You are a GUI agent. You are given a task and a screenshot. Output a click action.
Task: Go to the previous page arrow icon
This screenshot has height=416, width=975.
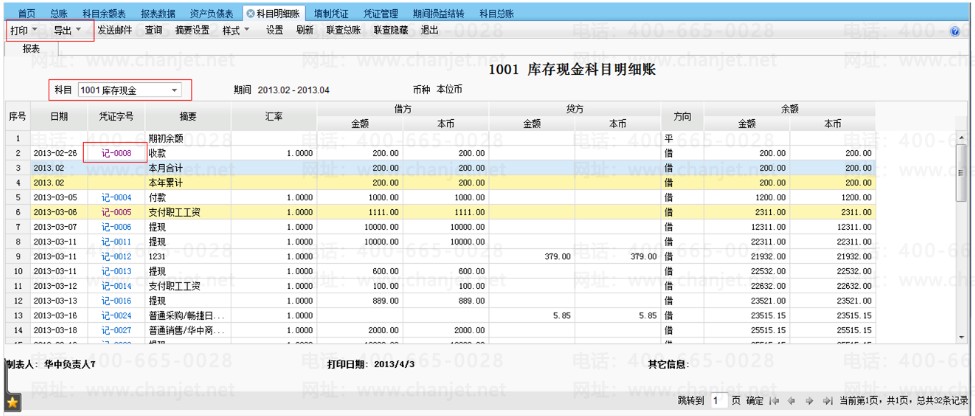[792, 401]
